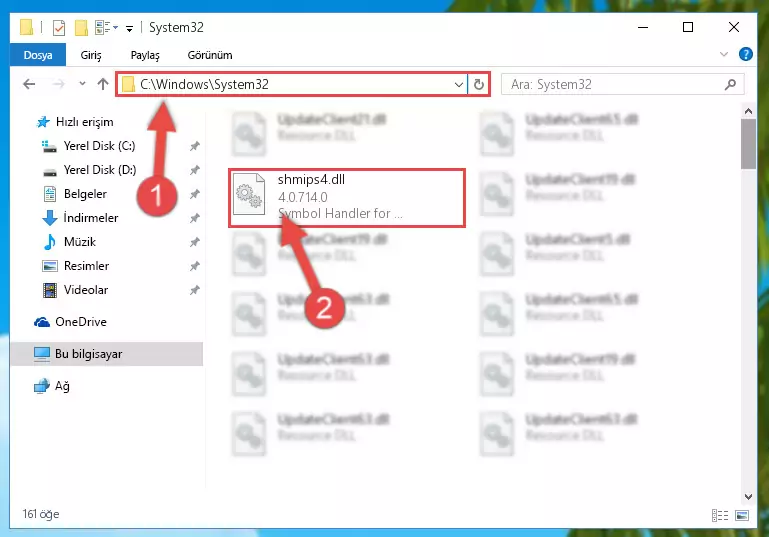Switch to details view icon in status bar
This screenshot has height=537, width=769.
(720, 515)
